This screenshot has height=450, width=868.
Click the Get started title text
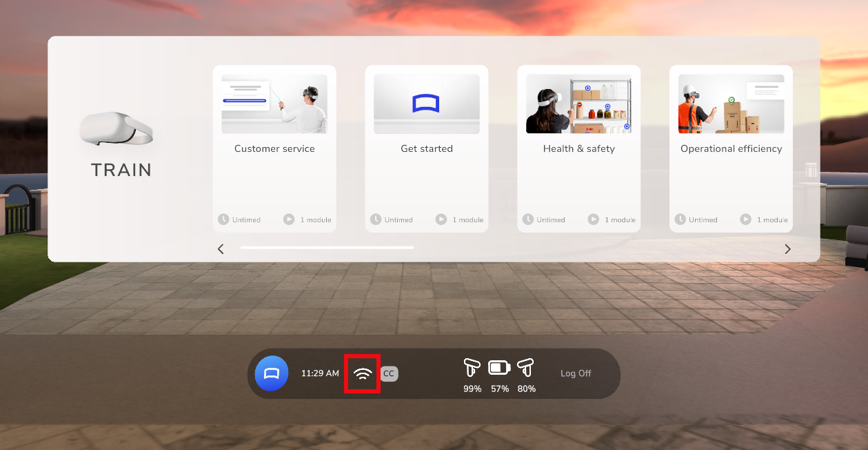pos(427,148)
